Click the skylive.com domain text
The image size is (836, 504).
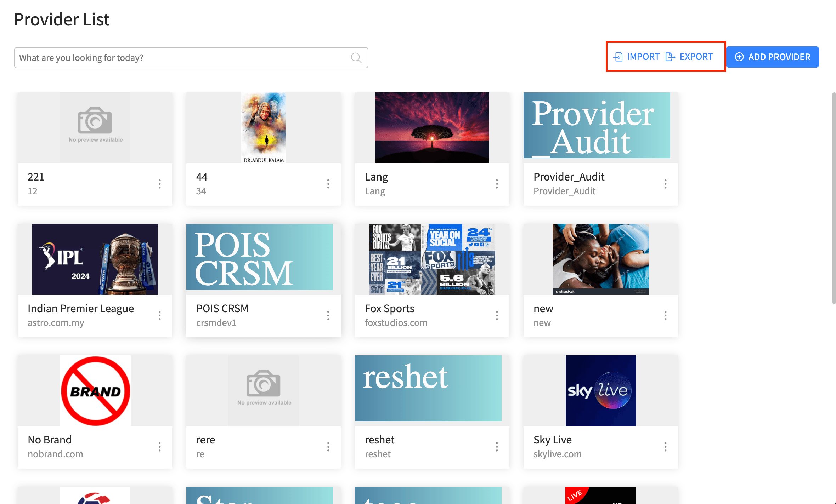[x=558, y=454]
